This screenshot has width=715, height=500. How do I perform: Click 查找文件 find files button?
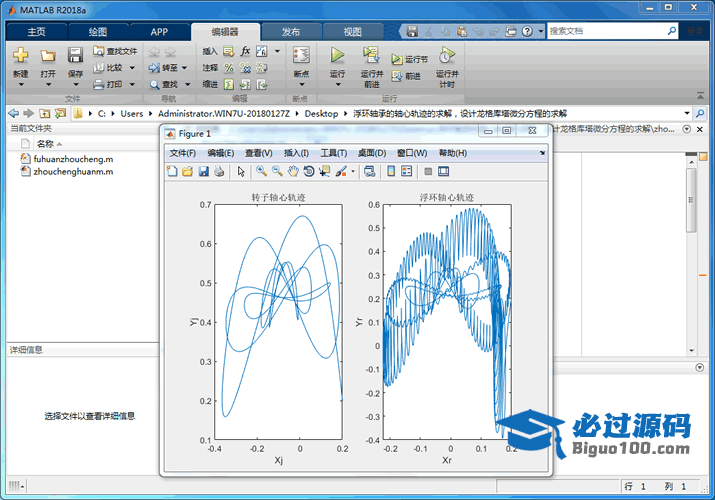point(115,51)
